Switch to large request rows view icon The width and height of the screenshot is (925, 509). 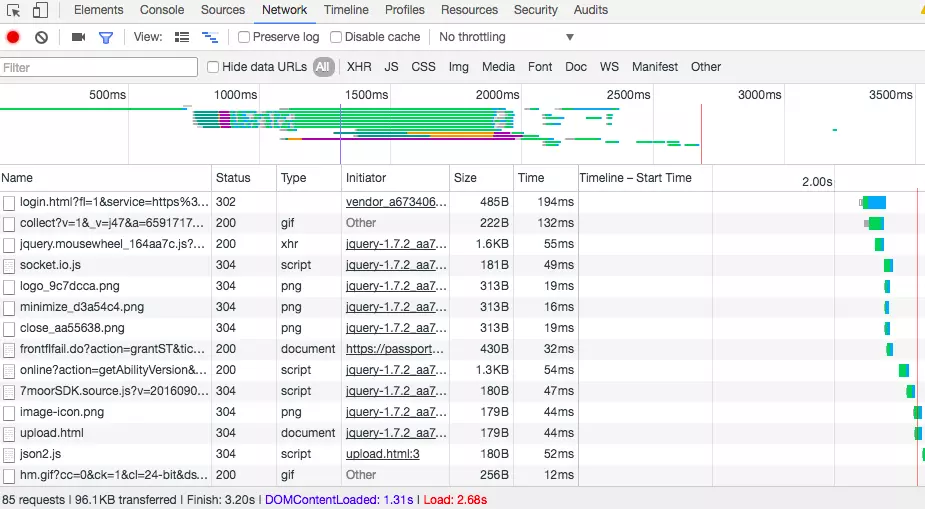click(182, 37)
